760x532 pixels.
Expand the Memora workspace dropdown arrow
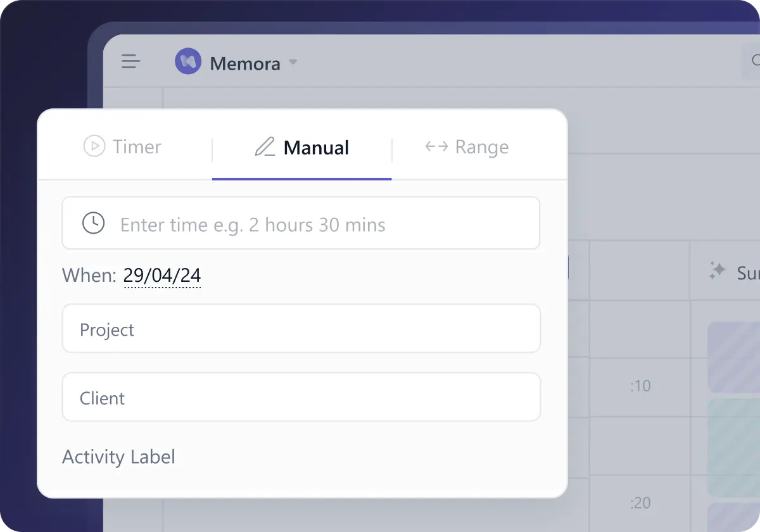click(x=293, y=62)
